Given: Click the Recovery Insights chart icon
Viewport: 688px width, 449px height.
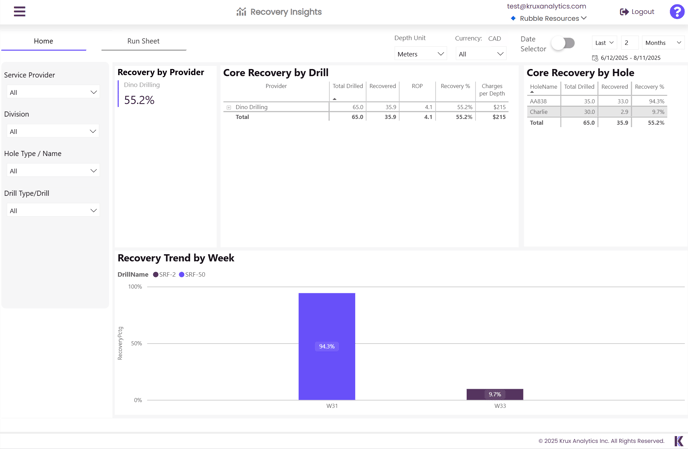Looking at the screenshot, I should [241, 12].
